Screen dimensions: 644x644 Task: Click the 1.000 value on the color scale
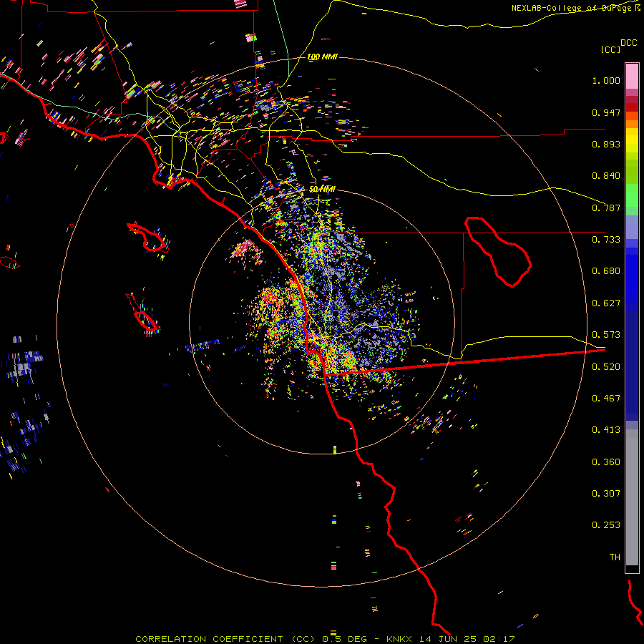click(x=606, y=80)
